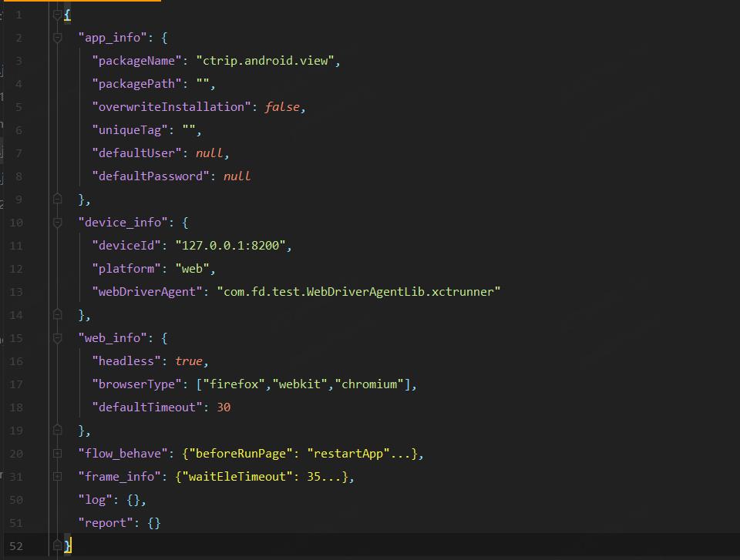Screen dimensions: 740x560
Task: Click line number 52 in the gutter
Action: 16,546
